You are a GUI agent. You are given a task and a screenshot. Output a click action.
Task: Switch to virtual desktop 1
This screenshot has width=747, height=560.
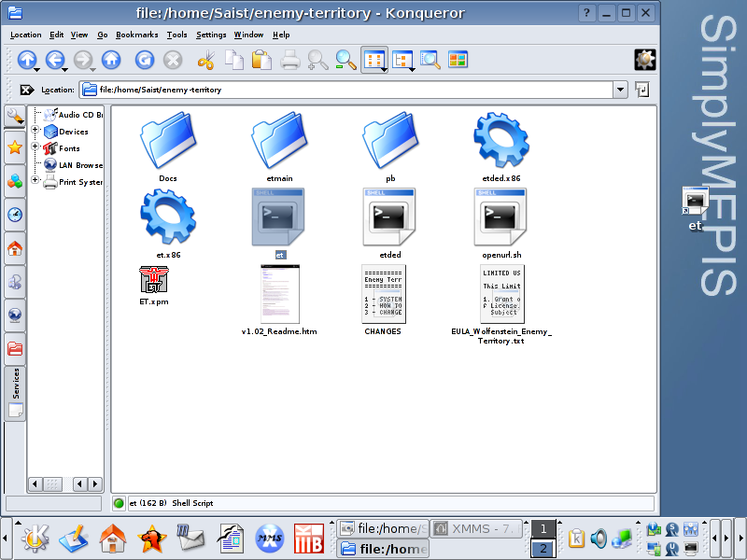(543, 529)
